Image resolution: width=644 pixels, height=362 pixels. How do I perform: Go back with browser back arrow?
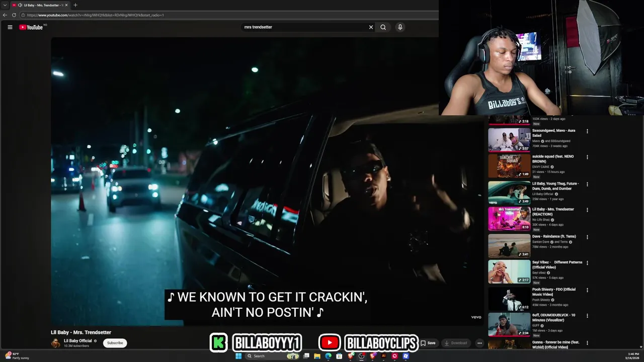pos(6,15)
